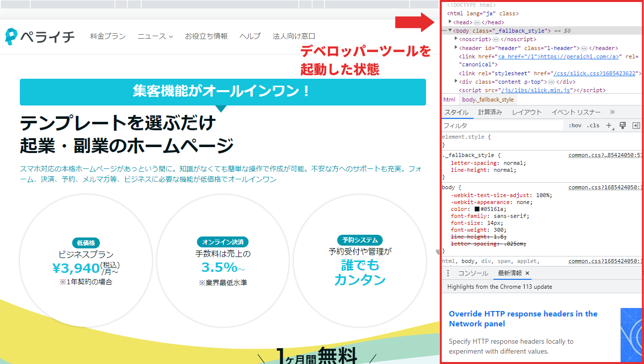The width and height of the screenshot is (644, 364).
Task: Click the ビジネスプラン ¥3,940 circle
Action: tap(86, 260)
